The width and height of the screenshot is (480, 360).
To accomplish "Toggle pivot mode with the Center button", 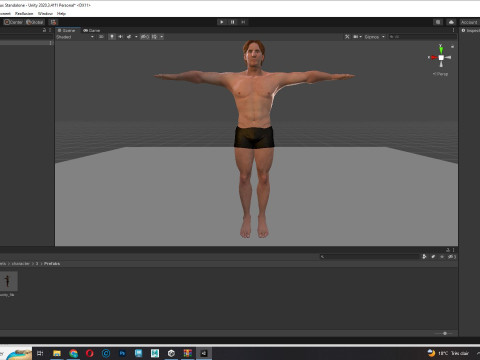I will pos(13,22).
